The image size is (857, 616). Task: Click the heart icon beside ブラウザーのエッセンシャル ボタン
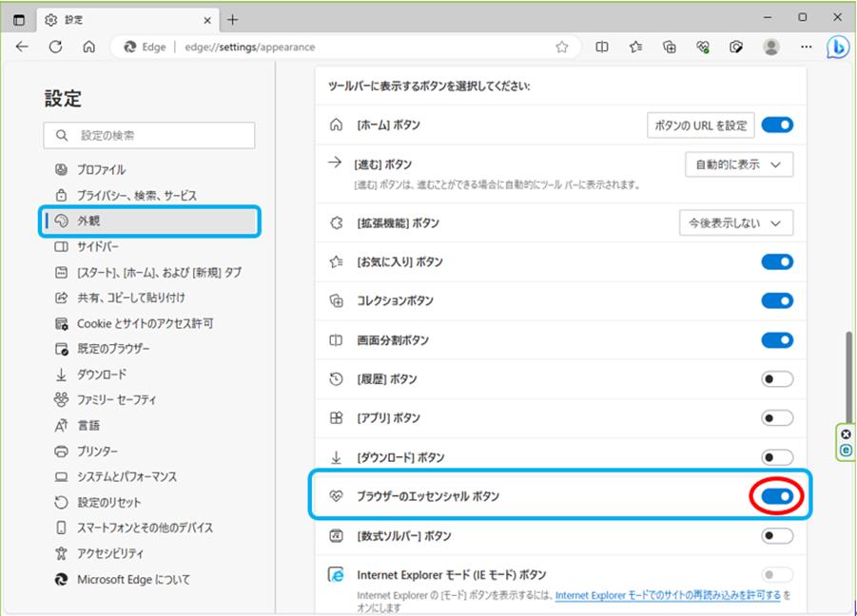[336, 496]
